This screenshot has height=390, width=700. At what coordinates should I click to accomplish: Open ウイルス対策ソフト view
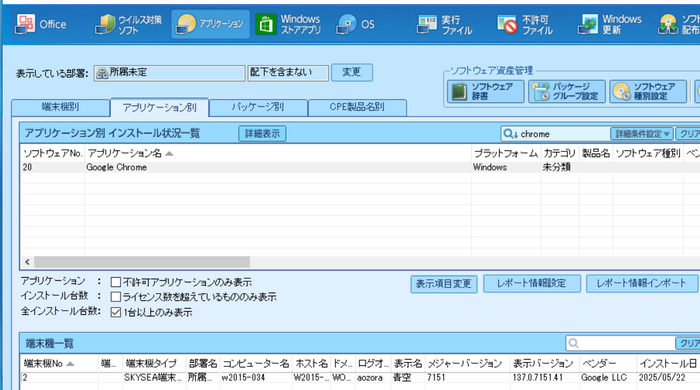129,24
